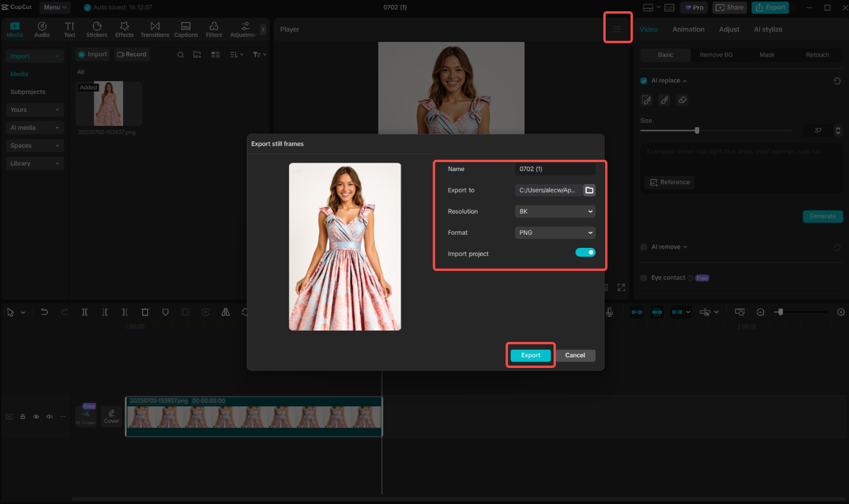Click the Name field containing 0702 (1)
The height and width of the screenshot is (504, 849).
tap(555, 169)
